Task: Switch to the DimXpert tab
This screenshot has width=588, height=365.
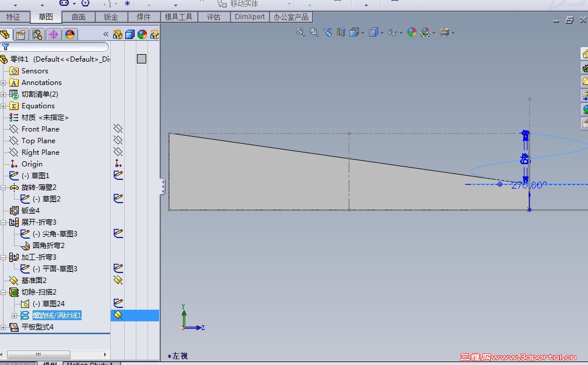Action: coord(249,17)
